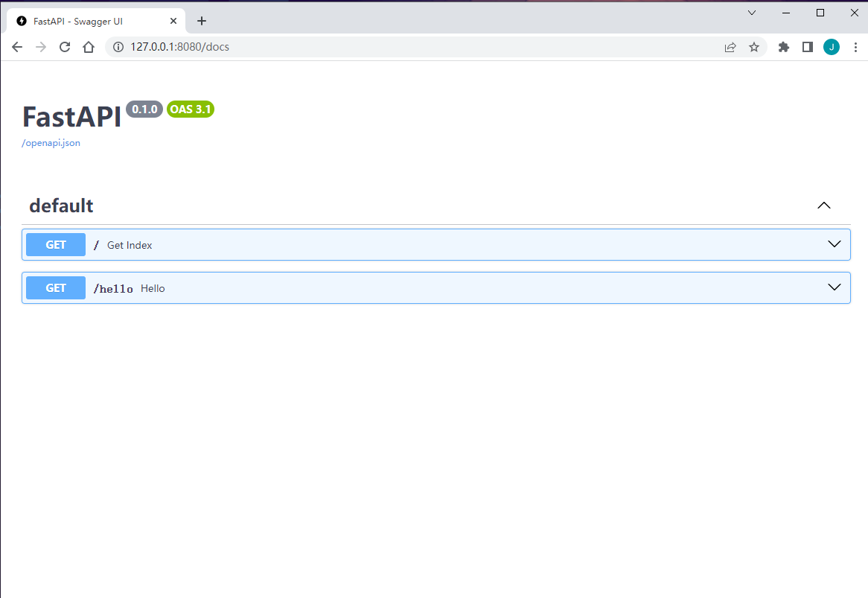Expand the GET /hello Hello operation
The width and height of the screenshot is (868, 598).
coord(834,287)
